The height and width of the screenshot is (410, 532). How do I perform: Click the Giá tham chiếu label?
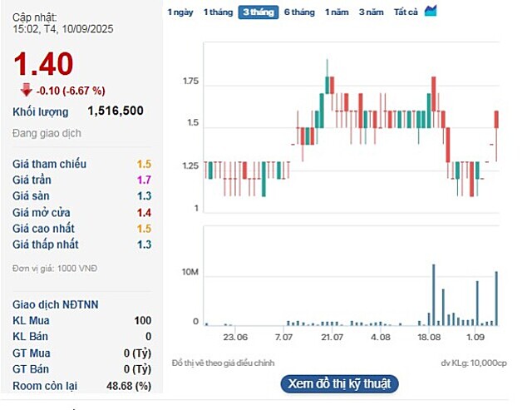(49, 164)
